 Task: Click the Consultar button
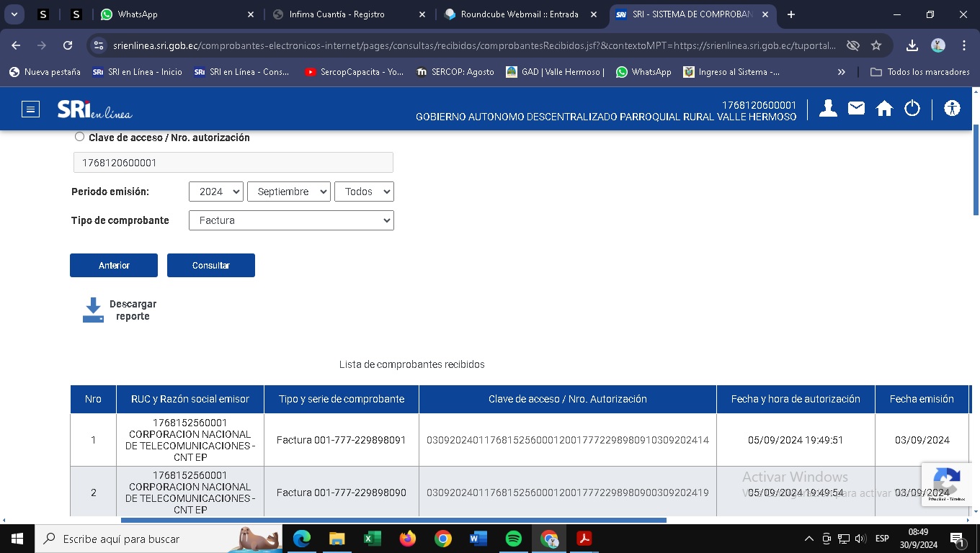(x=210, y=265)
